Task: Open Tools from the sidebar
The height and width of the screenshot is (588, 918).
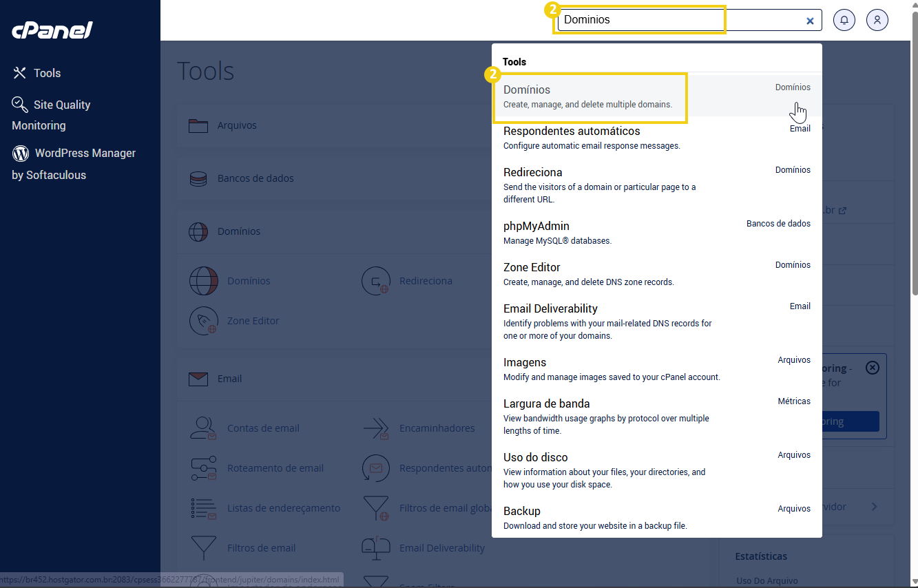Action: 45,72
